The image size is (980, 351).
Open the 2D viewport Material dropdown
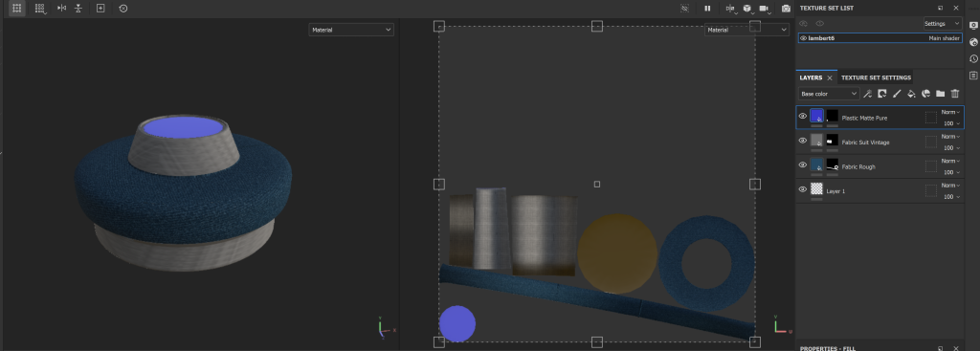pyautogui.click(x=746, y=30)
